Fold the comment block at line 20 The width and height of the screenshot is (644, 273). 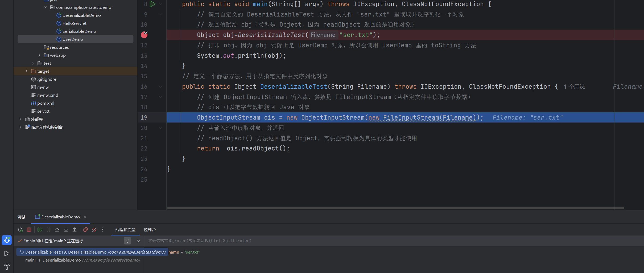click(x=160, y=128)
